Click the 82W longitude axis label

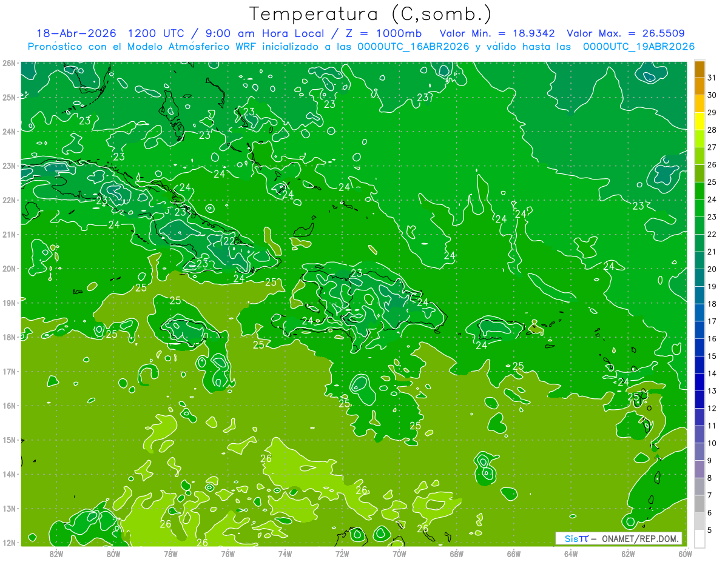pos(56,553)
